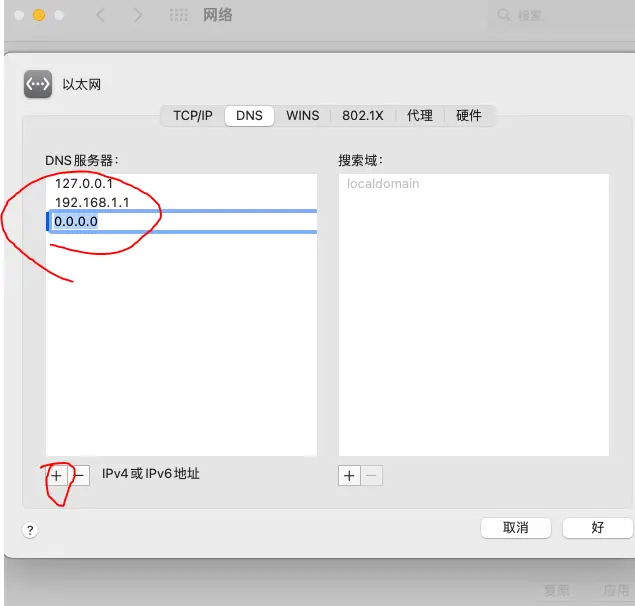This screenshot has width=635, height=606.
Task: Open the WINS tab
Action: point(303,116)
